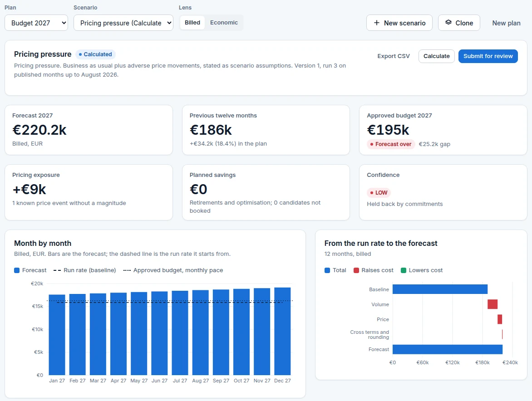Screen dimensions: 532x401
Task: Click '1 known price event without a magnitude'
Action: tap(69, 203)
